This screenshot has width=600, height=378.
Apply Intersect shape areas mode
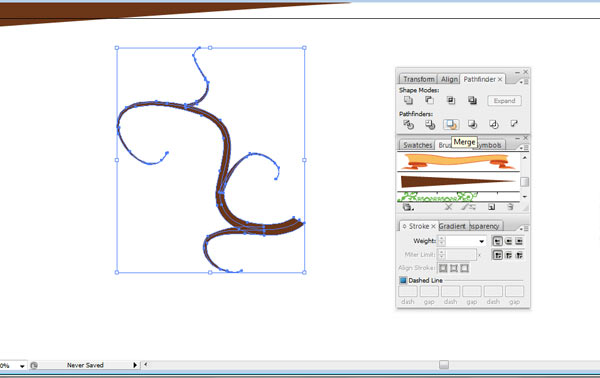(451, 100)
